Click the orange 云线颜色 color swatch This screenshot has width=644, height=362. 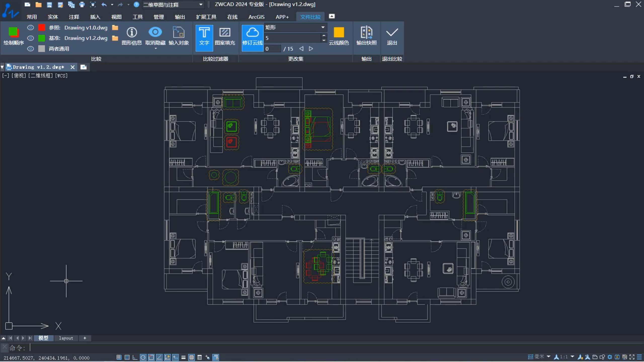(x=339, y=32)
